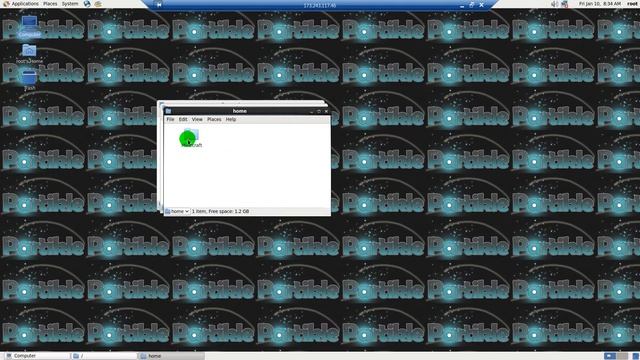This screenshot has width=640, height=360.
Task: Close the remote desktop connection bar
Action: click(x=482, y=5)
